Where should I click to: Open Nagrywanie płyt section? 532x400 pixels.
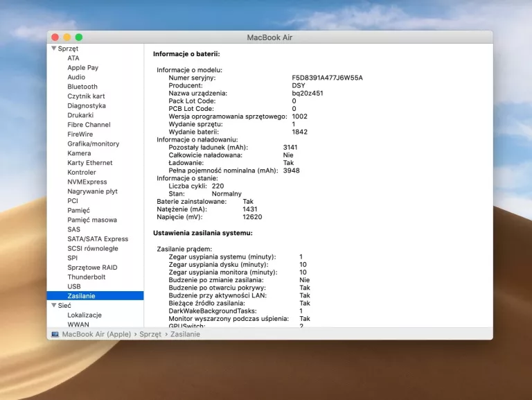tap(92, 191)
